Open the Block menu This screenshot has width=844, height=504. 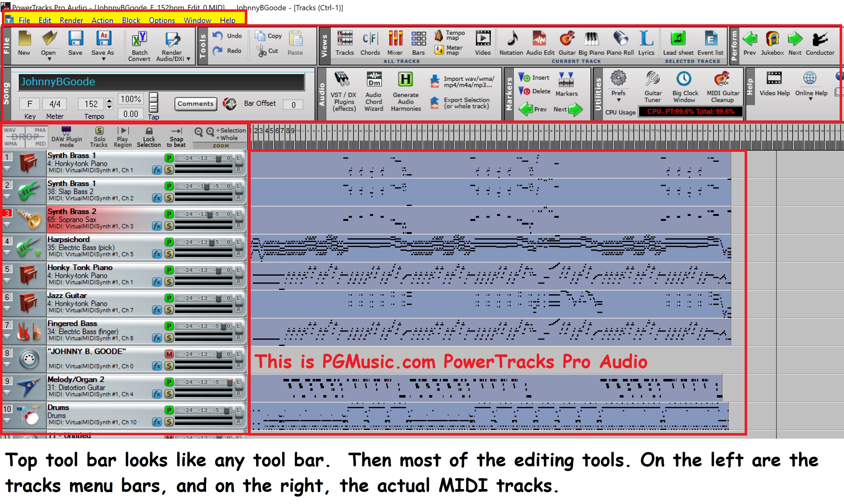coord(131,20)
